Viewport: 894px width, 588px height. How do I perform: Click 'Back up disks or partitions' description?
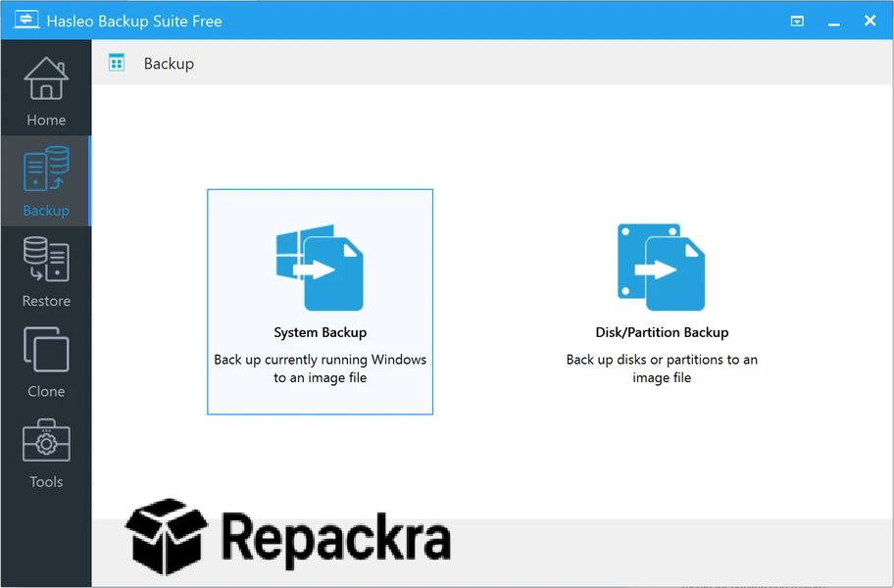(662, 368)
